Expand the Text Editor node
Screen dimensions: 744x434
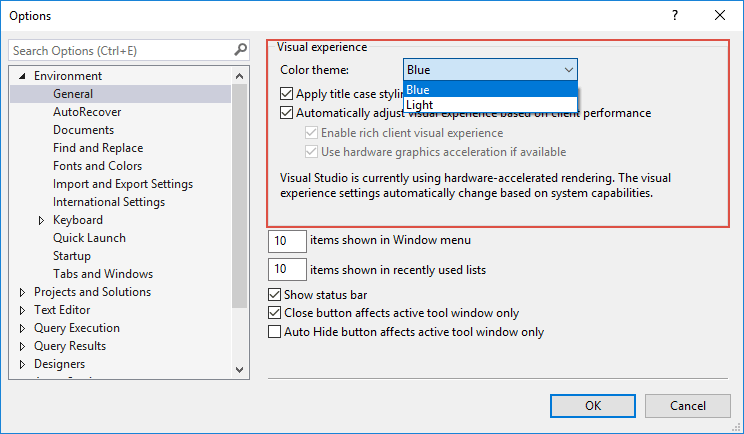[22, 310]
